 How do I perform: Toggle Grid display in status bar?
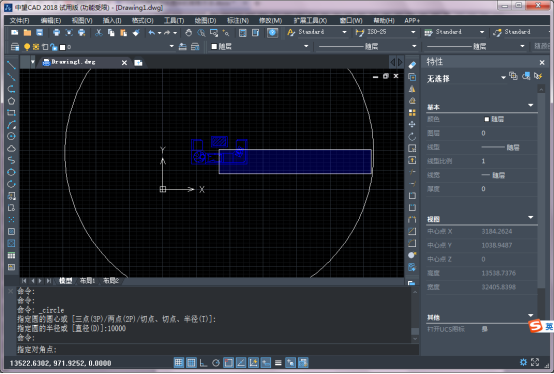tap(191, 363)
